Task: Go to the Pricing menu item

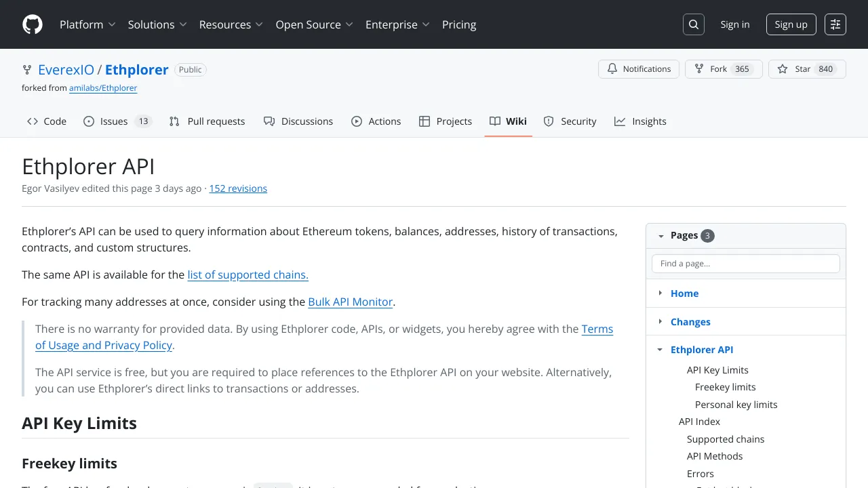Action: [x=459, y=24]
